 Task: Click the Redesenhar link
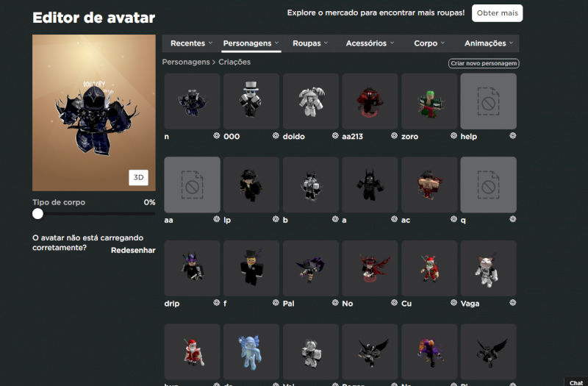[133, 250]
